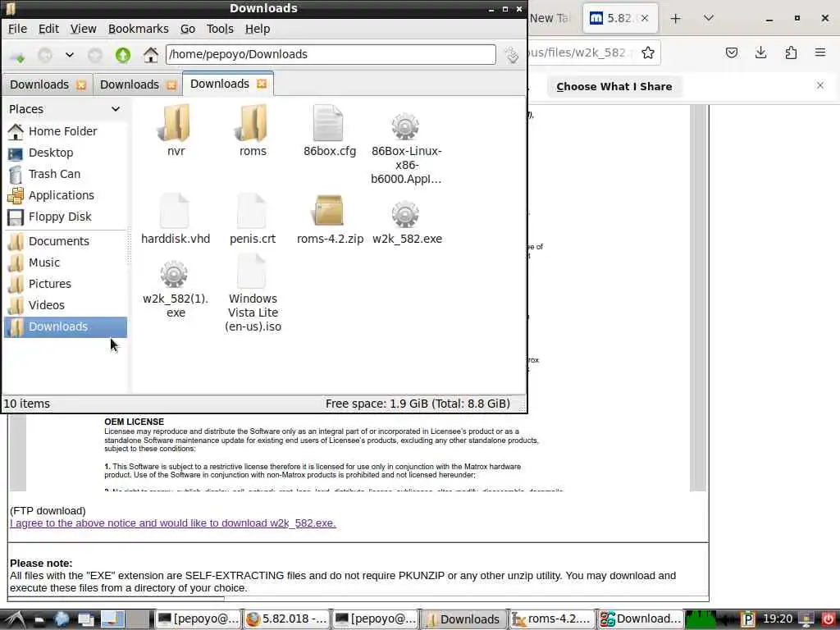Select the roms-4.2.zip archive icon

(328, 211)
